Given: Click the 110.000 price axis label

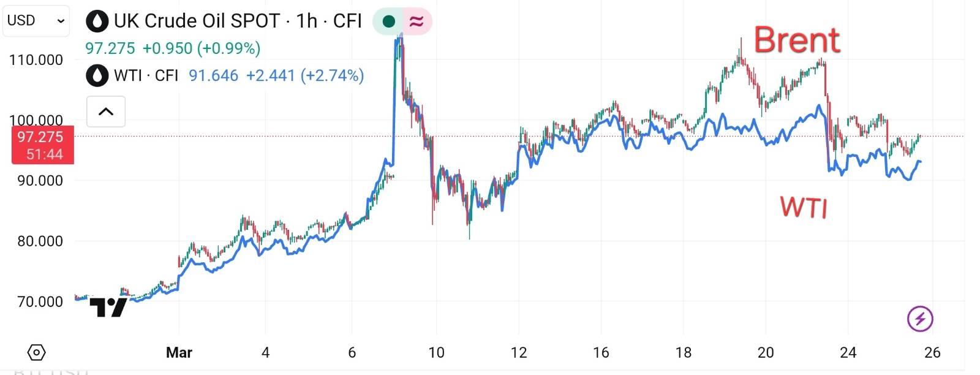Looking at the screenshot, I should (x=36, y=60).
